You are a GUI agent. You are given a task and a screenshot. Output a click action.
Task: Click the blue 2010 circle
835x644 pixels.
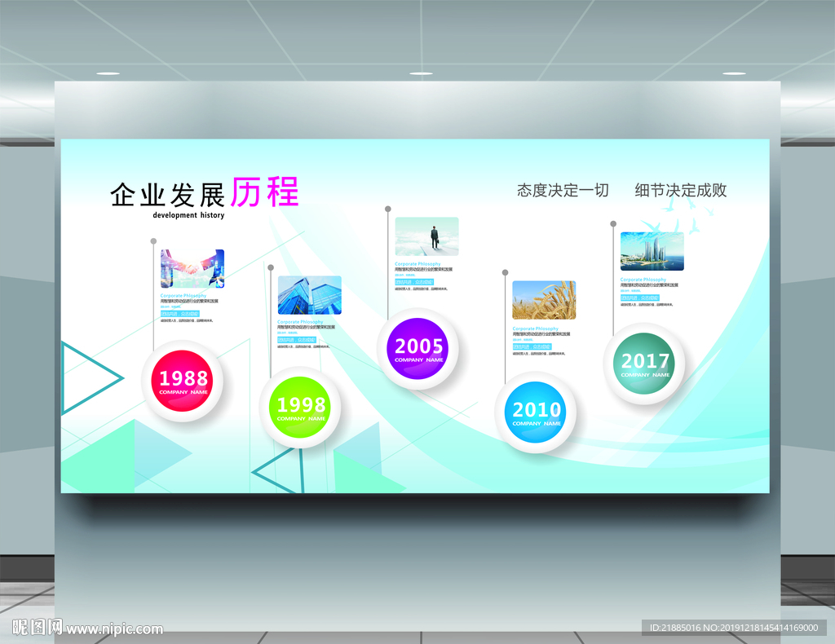coord(536,412)
